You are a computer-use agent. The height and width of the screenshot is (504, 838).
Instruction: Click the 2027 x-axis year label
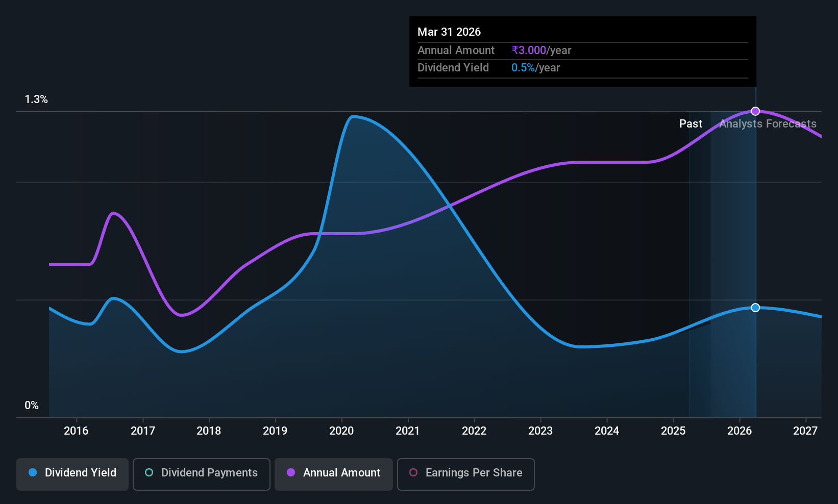[805, 431]
